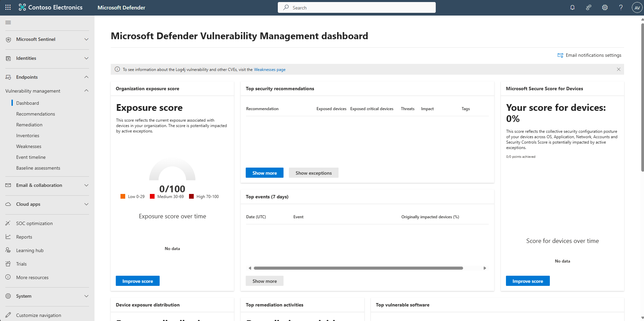Click Improve score under Secure Score for Devices
Viewport: 644px width, 321px height.
(x=528, y=281)
